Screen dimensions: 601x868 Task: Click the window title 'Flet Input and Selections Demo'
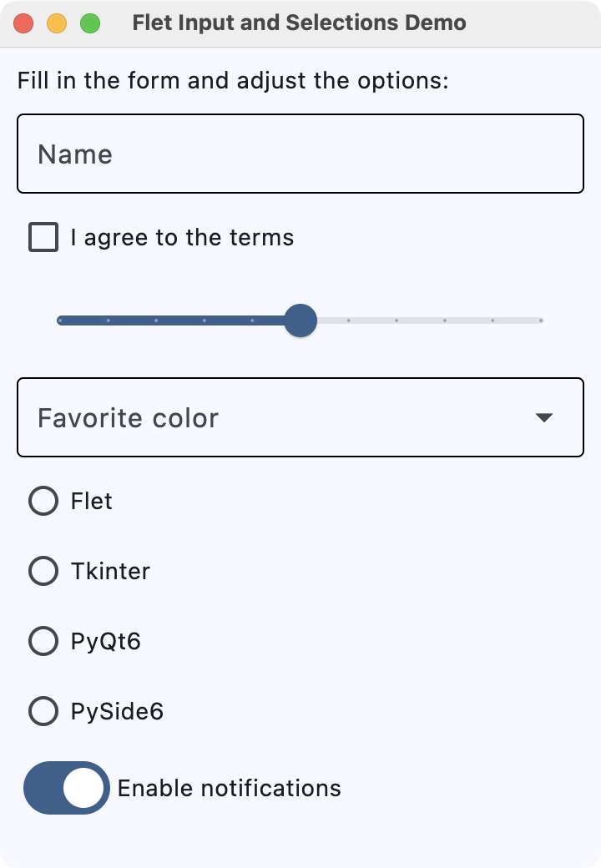pos(300,23)
